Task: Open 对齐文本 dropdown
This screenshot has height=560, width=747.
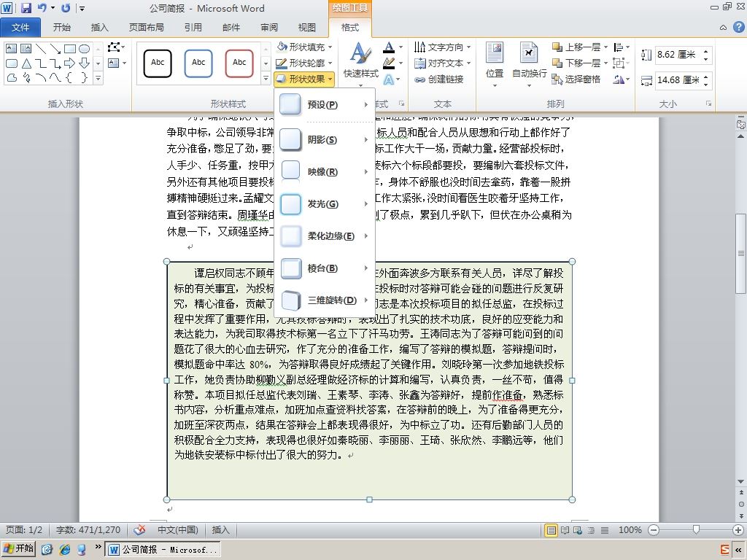Action: click(x=443, y=63)
